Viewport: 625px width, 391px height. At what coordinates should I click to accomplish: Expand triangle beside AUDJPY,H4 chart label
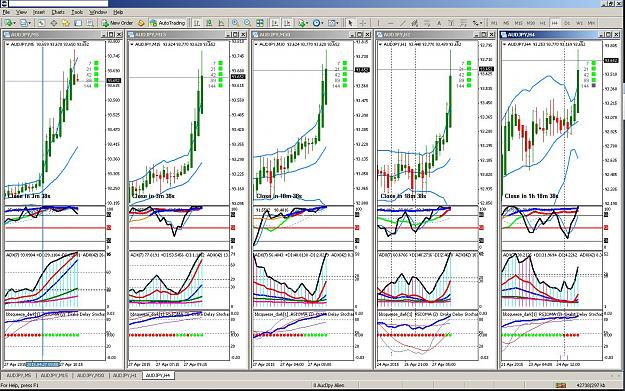pos(505,44)
